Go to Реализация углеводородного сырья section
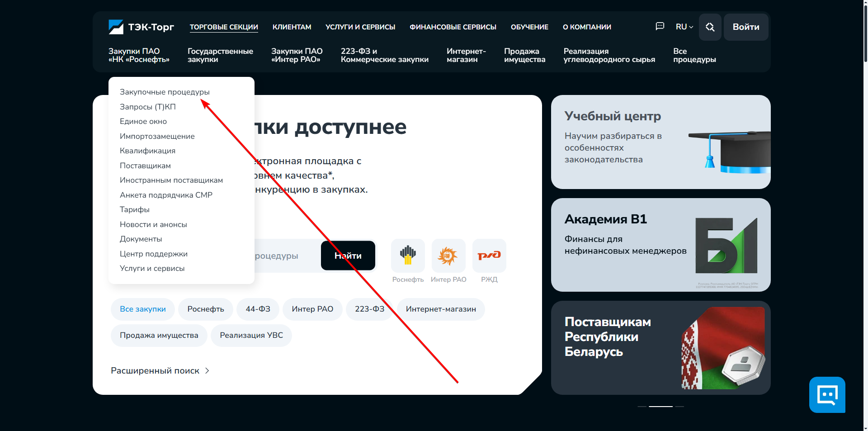 click(x=609, y=55)
